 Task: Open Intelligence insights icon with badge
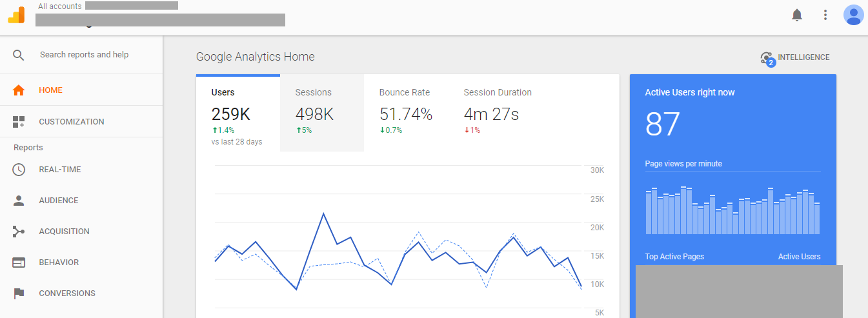[767, 59]
